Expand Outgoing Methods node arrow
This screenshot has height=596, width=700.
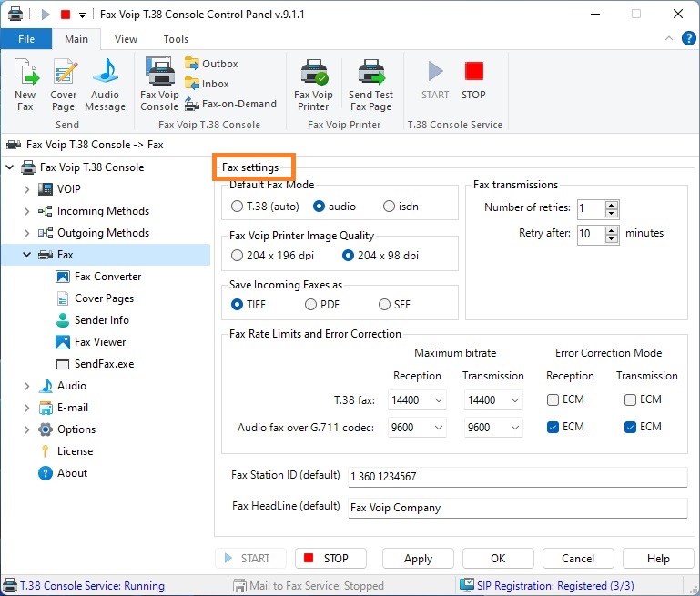click(26, 233)
